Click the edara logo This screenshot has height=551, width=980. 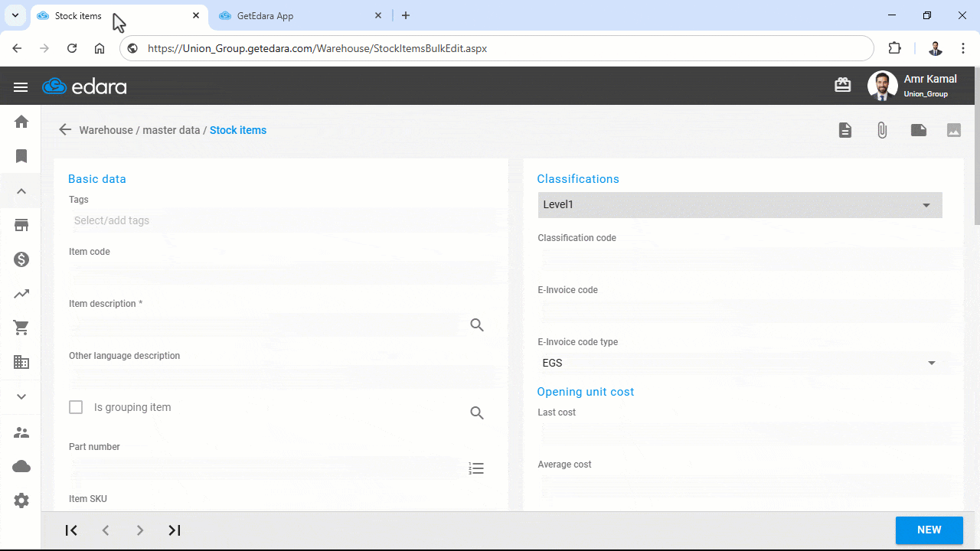[85, 86]
